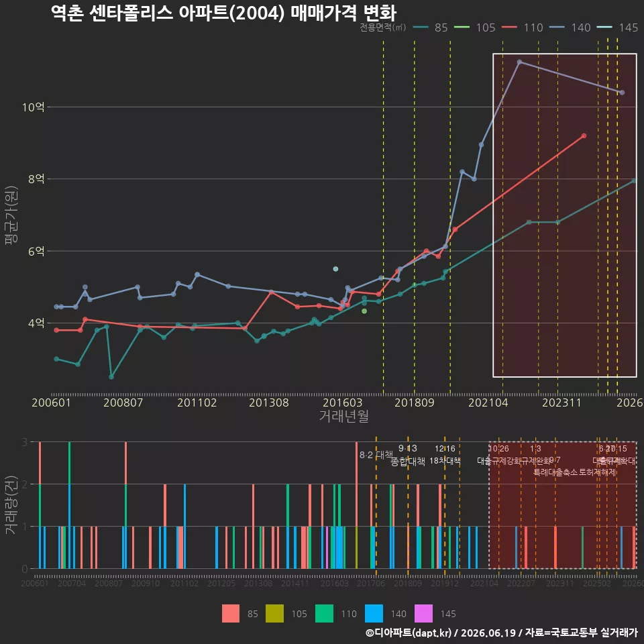Viewport: 644px width, 644px height.
Task: Click the isolated light-blue 145 data point
Action: tap(335, 269)
